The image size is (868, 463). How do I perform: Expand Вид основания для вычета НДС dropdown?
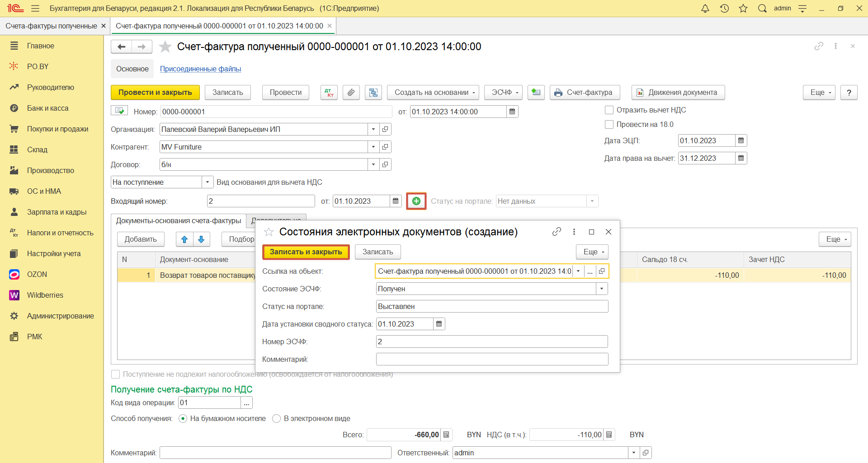pyautogui.click(x=208, y=182)
